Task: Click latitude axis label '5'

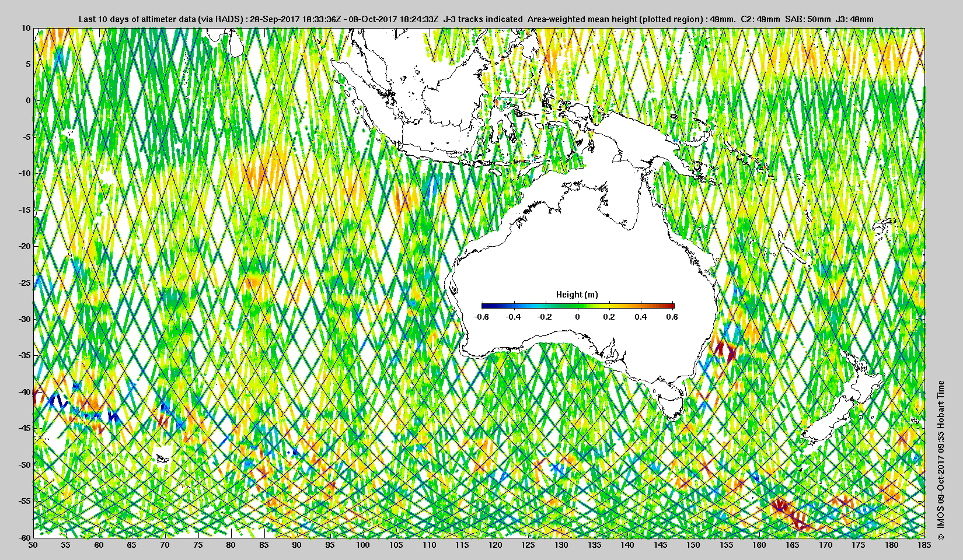Action: [27, 64]
